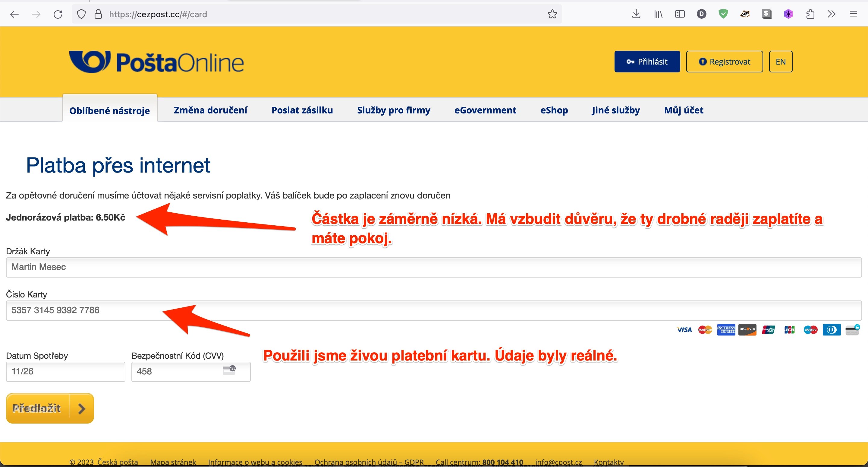Click the Česká pošta footer link
Screen dimensions: 868x467
click(x=118, y=462)
